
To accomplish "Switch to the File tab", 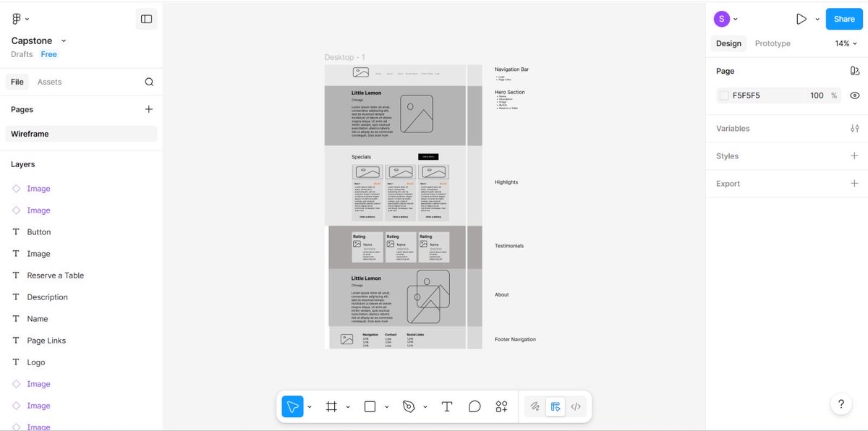I will pos(17,82).
